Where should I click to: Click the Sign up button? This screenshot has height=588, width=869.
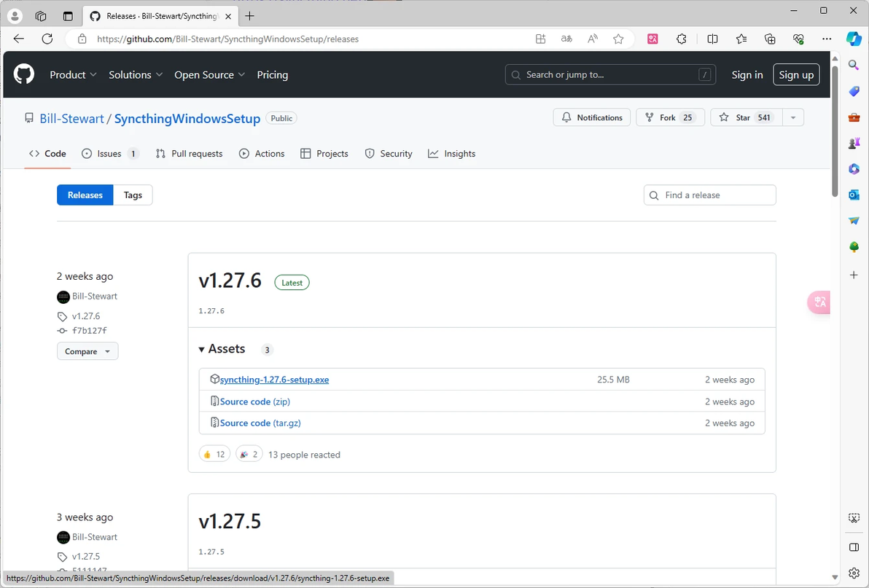tap(796, 75)
